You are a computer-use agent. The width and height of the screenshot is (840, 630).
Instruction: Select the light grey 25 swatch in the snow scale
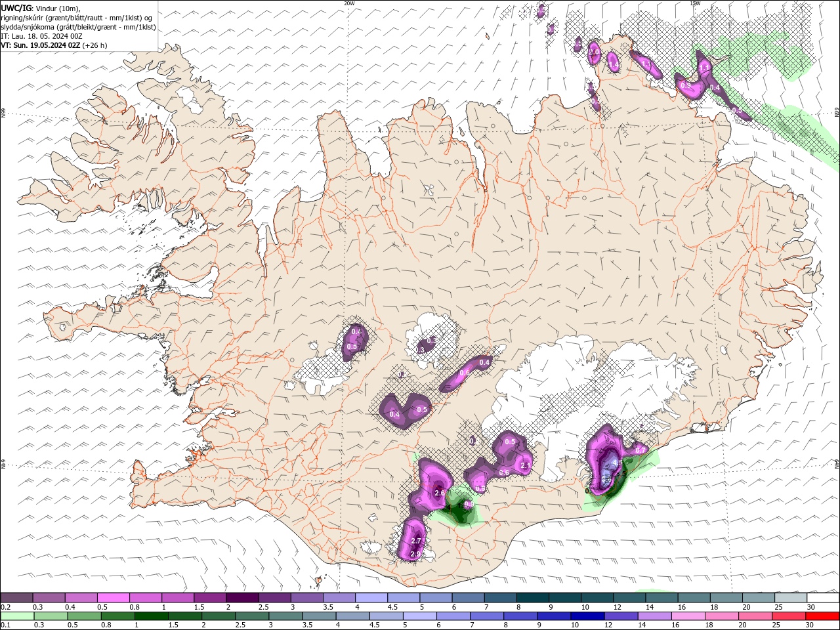[x=790, y=597]
